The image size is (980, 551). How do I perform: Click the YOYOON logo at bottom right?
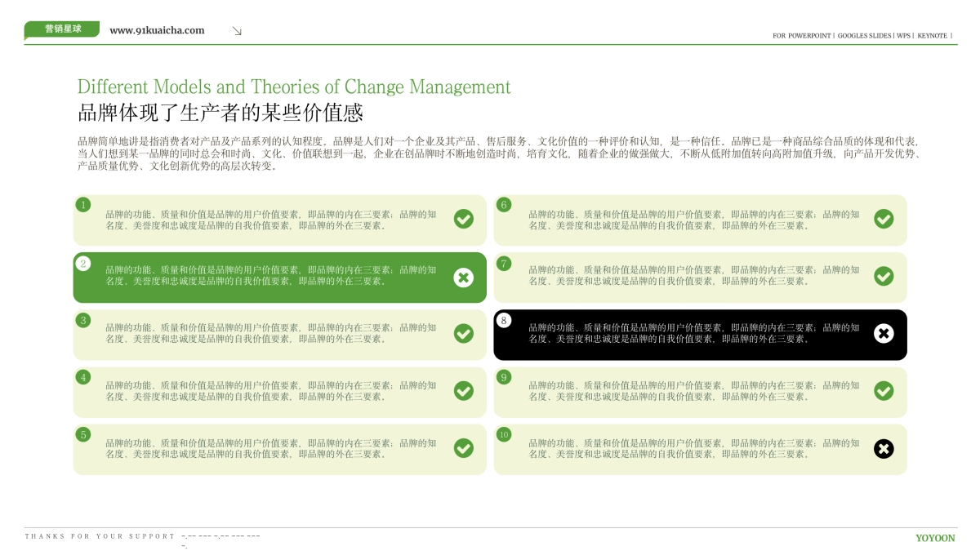(936, 538)
